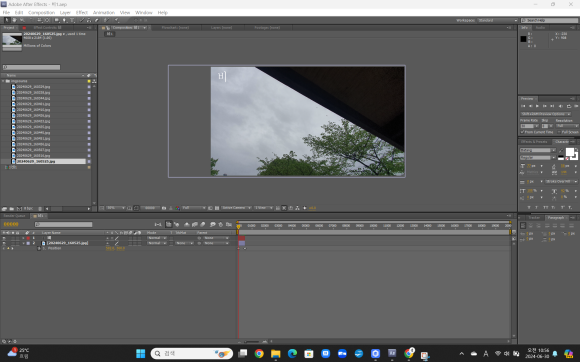
Task: Click layer 1 red label color
Action: tap(28, 238)
